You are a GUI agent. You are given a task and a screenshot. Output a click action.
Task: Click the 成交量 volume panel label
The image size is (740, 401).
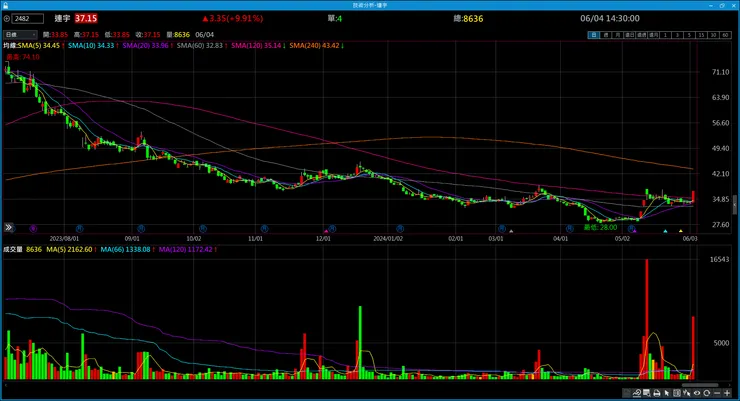pos(13,249)
